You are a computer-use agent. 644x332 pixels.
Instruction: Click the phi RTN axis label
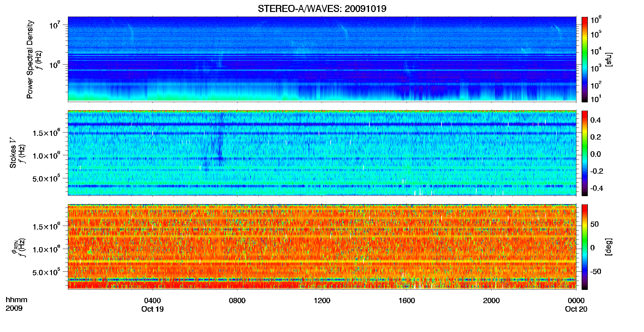14,248
